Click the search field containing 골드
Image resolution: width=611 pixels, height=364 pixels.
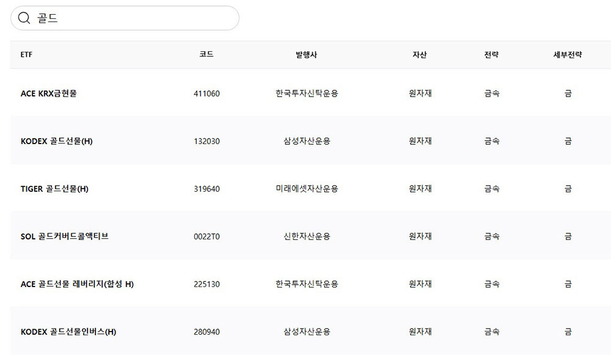(134, 18)
